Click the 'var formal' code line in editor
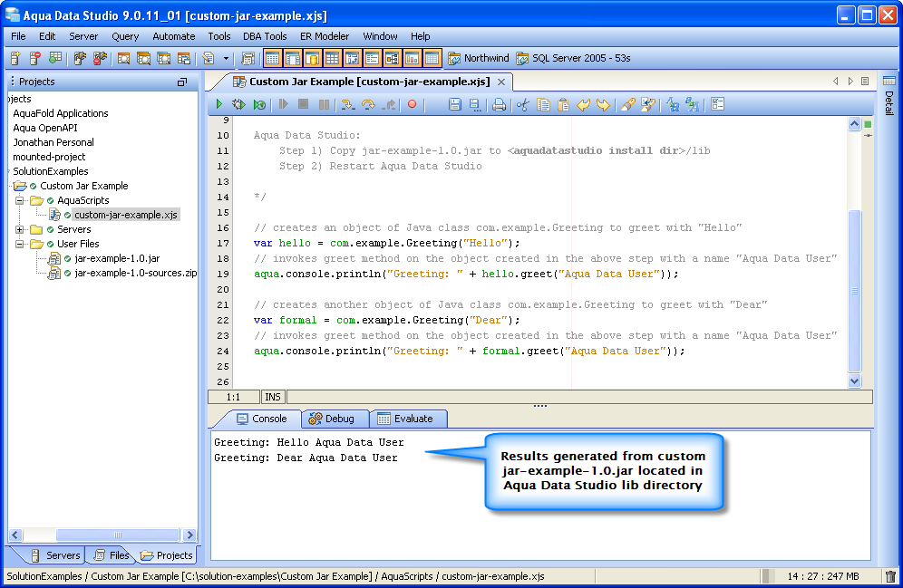 [x=386, y=320]
